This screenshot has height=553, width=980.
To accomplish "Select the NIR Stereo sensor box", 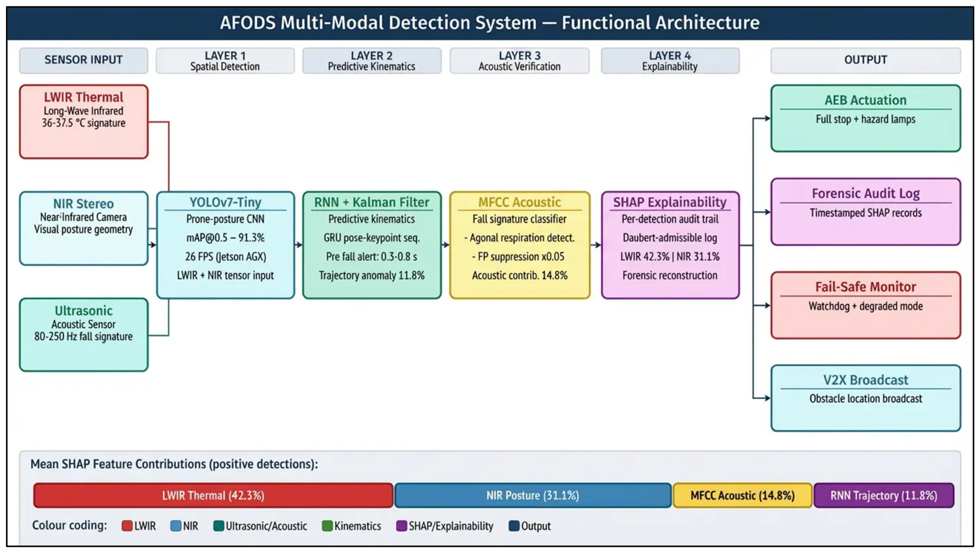I will [x=84, y=228].
